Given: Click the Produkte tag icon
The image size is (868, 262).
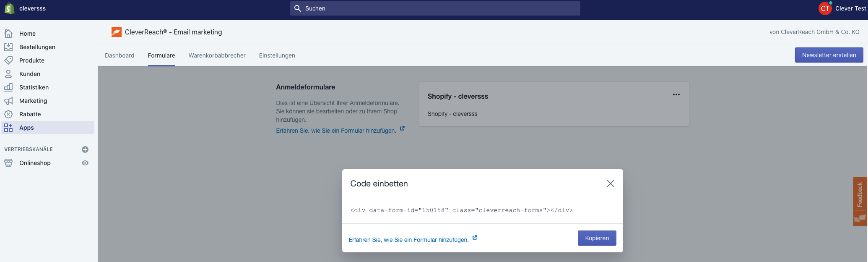Looking at the screenshot, I should point(8,60).
